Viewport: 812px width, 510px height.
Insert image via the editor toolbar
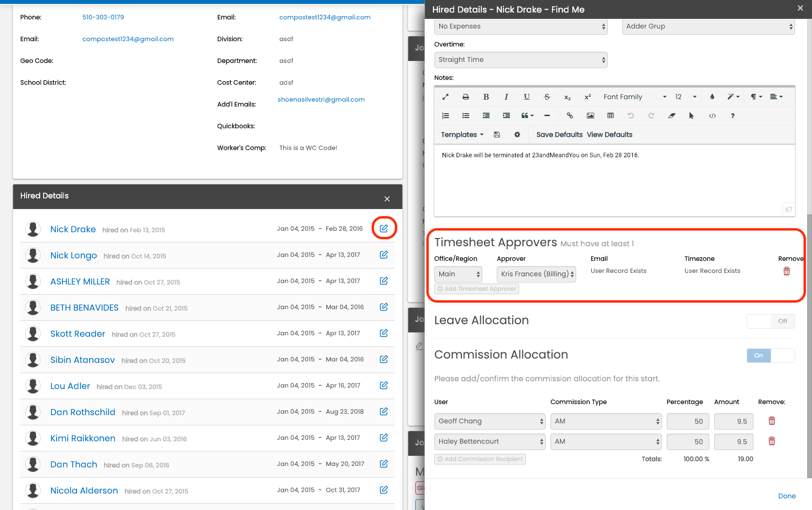[x=590, y=116]
